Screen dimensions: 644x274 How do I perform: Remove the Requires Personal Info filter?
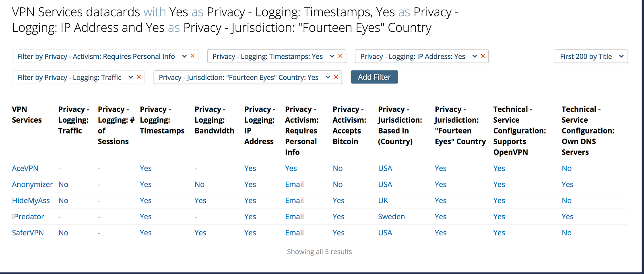point(192,56)
